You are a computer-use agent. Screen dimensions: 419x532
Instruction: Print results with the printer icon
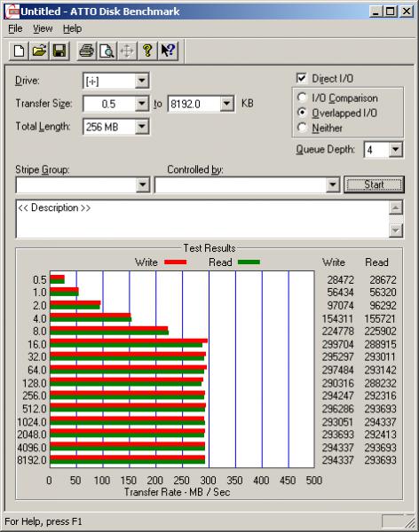[x=87, y=51]
